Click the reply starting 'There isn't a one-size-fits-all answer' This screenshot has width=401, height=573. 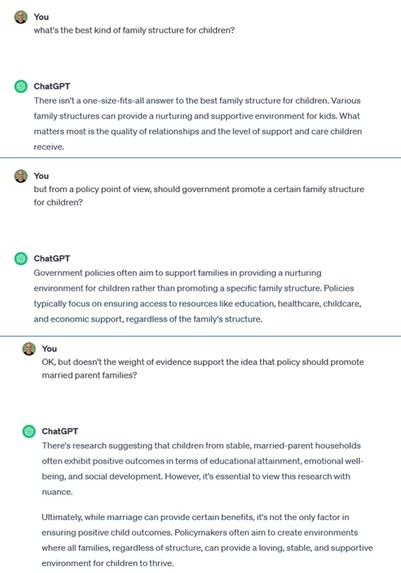tap(198, 124)
